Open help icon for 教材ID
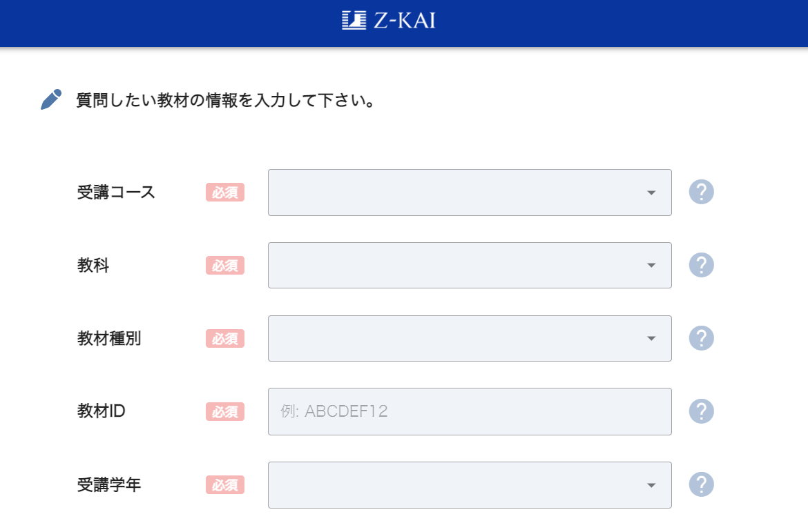Viewport: 808px width, 532px height. click(x=701, y=411)
